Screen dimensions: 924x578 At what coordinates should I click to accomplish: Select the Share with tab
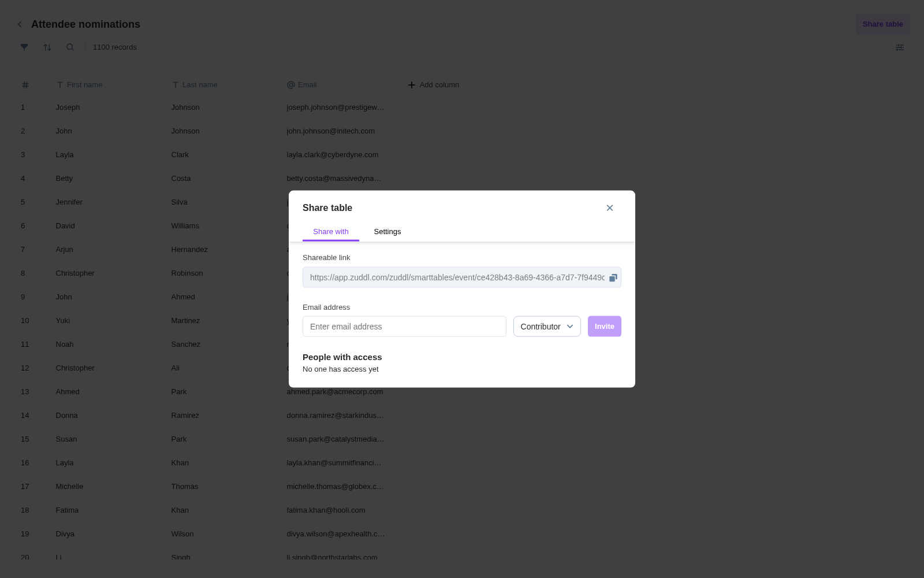pos(331,232)
